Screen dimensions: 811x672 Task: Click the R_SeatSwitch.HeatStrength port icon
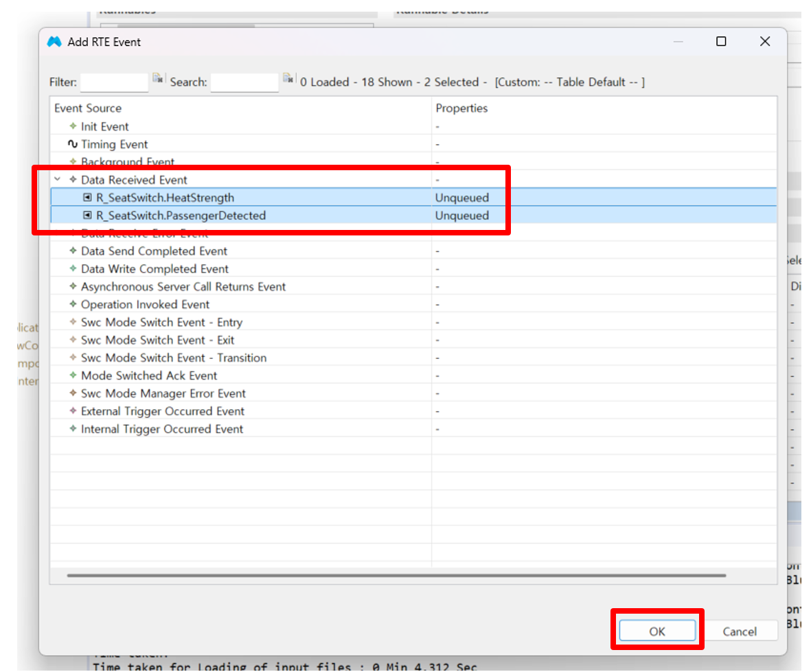click(87, 198)
